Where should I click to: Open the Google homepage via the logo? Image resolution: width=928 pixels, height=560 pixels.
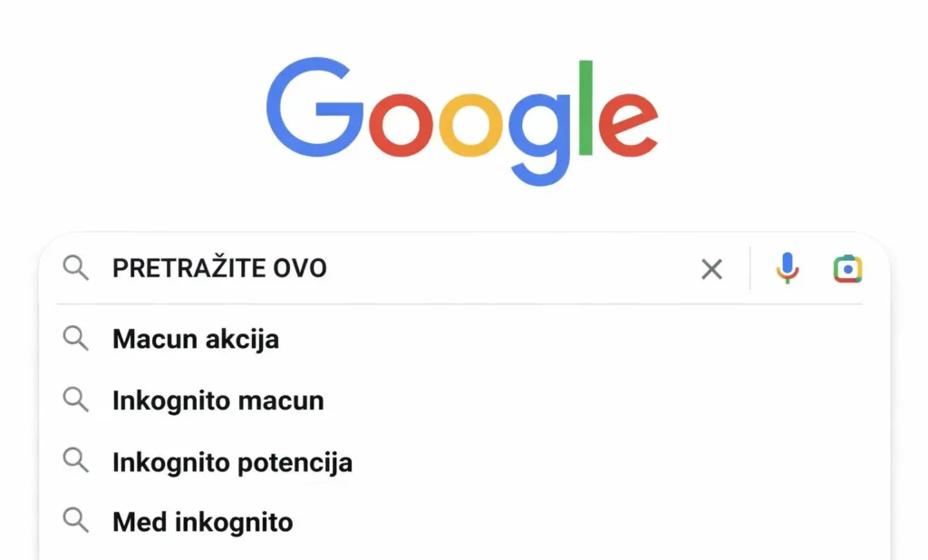(464, 118)
